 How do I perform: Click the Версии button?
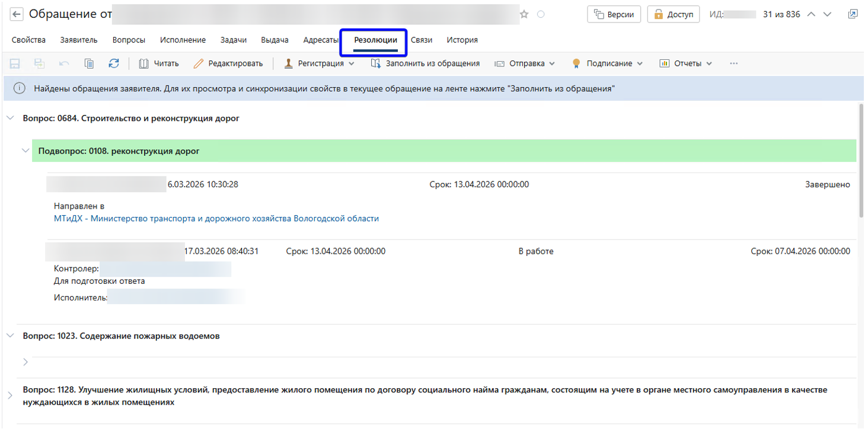[x=614, y=14]
